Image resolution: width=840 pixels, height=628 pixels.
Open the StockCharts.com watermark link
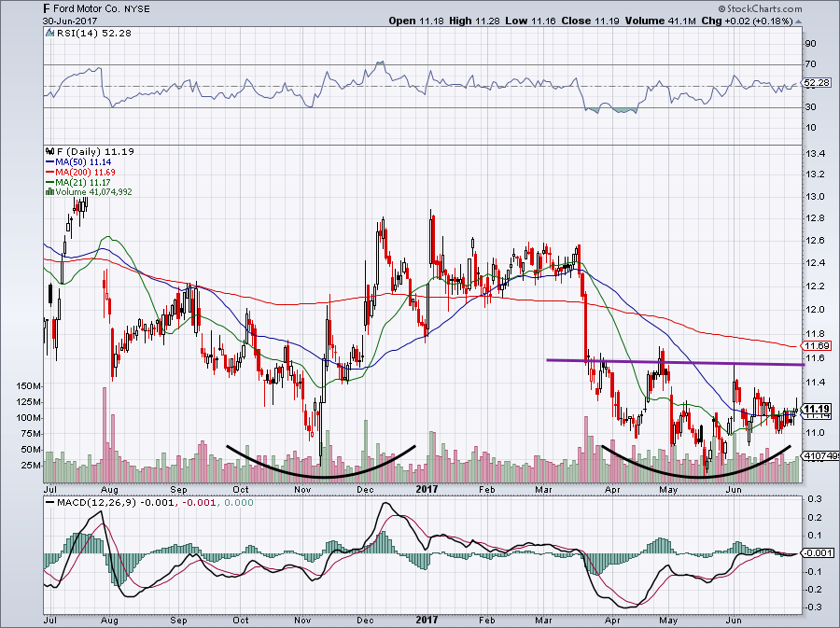coord(760,8)
